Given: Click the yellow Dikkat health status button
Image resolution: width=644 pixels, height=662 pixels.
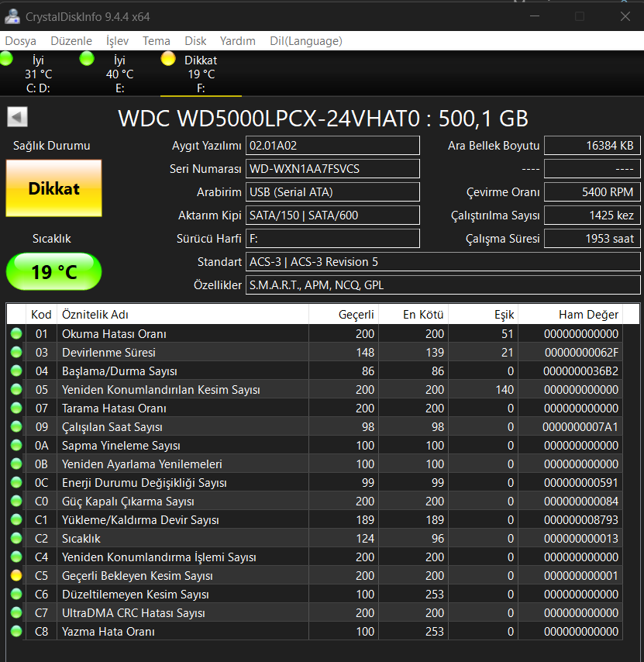Looking at the screenshot, I should [53, 188].
